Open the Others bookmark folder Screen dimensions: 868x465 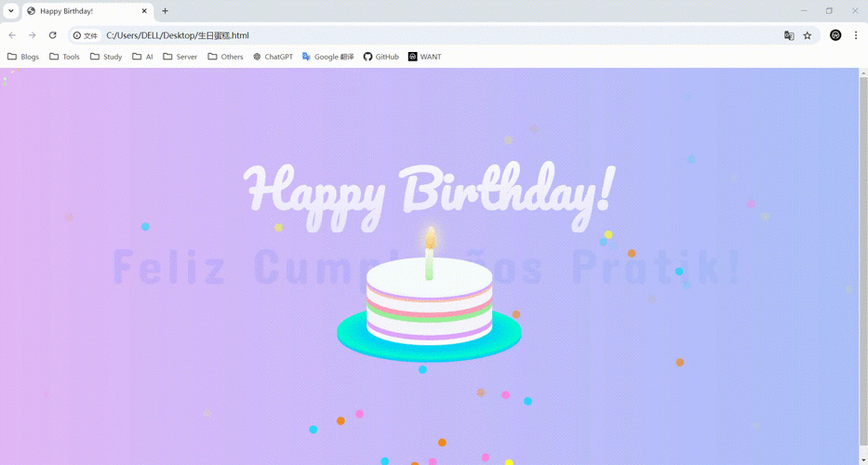pos(225,57)
